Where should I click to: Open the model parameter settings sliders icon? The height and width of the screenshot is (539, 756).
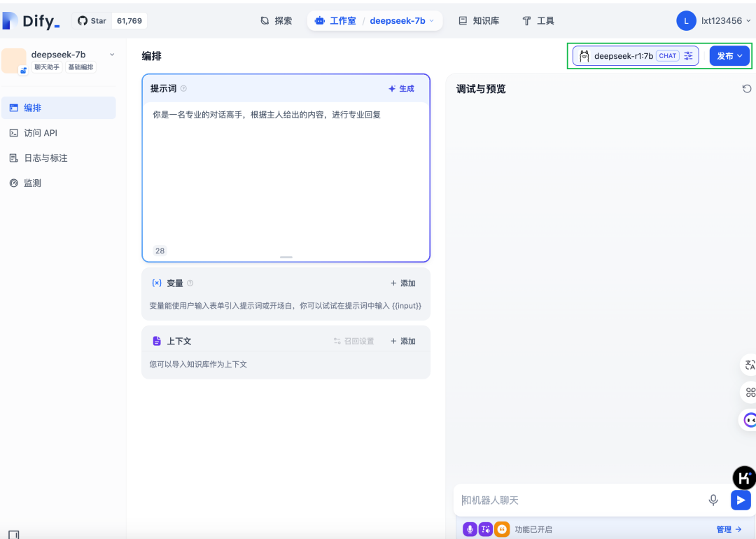click(689, 56)
